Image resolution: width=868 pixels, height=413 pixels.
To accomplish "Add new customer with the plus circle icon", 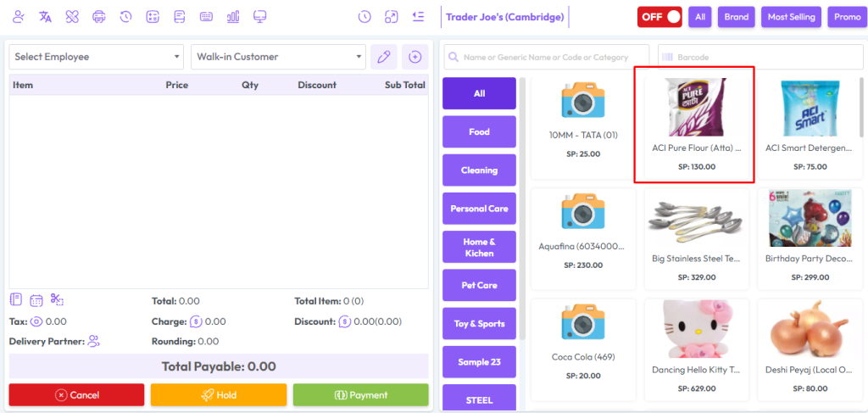I will [415, 57].
